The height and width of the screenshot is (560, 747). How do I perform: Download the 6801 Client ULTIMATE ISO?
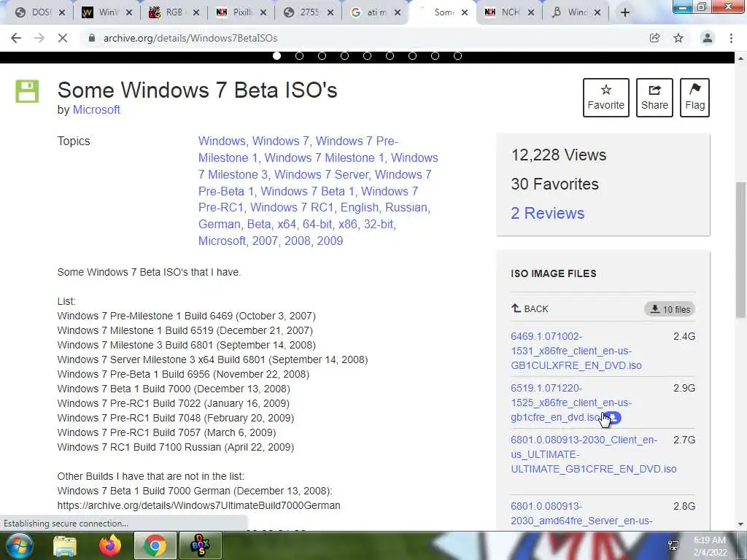[594, 454]
